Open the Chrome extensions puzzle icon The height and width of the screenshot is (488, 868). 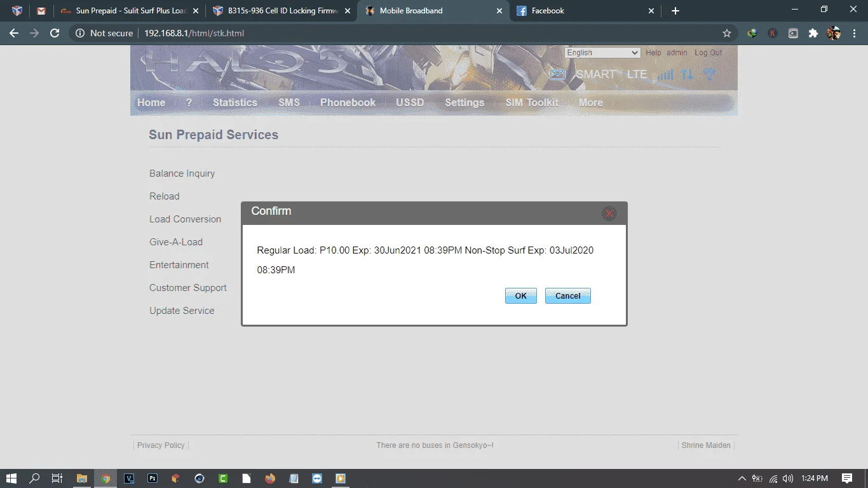(x=813, y=33)
